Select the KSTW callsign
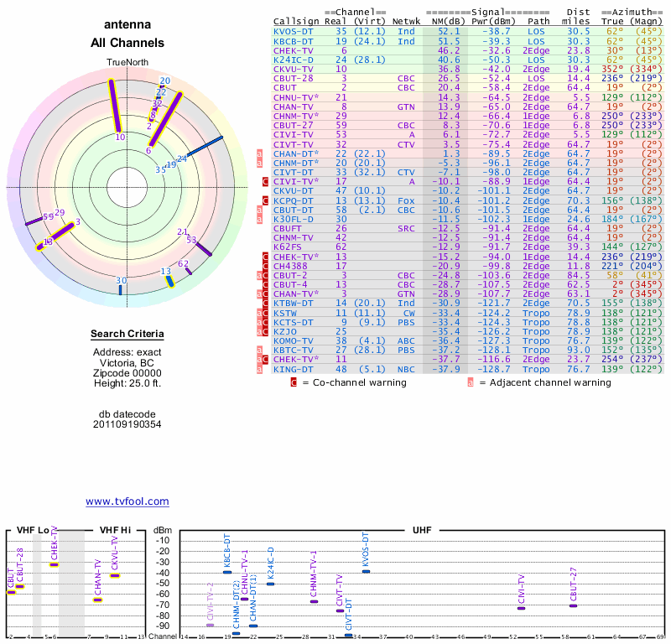 285,314
